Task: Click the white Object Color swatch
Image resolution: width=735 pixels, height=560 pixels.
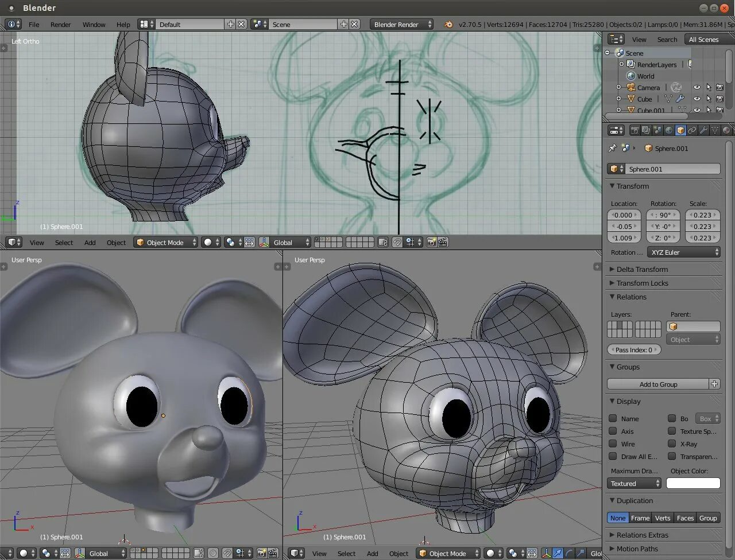Action: point(693,483)
